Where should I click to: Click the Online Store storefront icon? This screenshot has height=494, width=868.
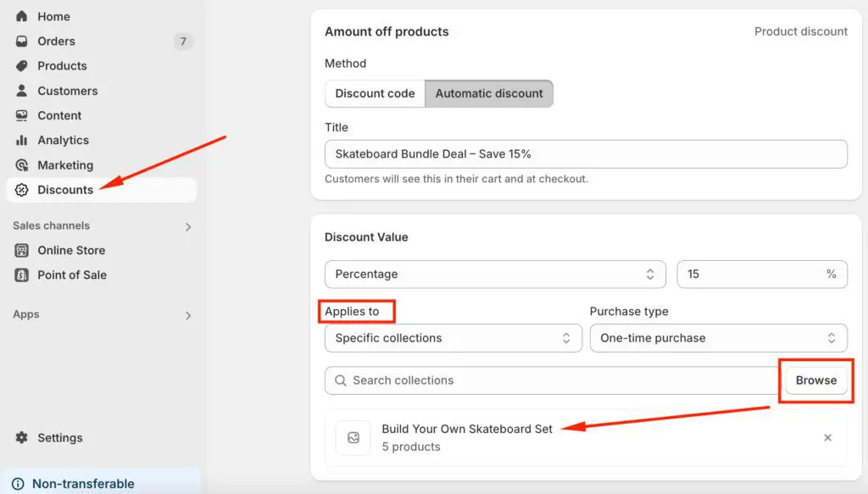tap(22, 250)
